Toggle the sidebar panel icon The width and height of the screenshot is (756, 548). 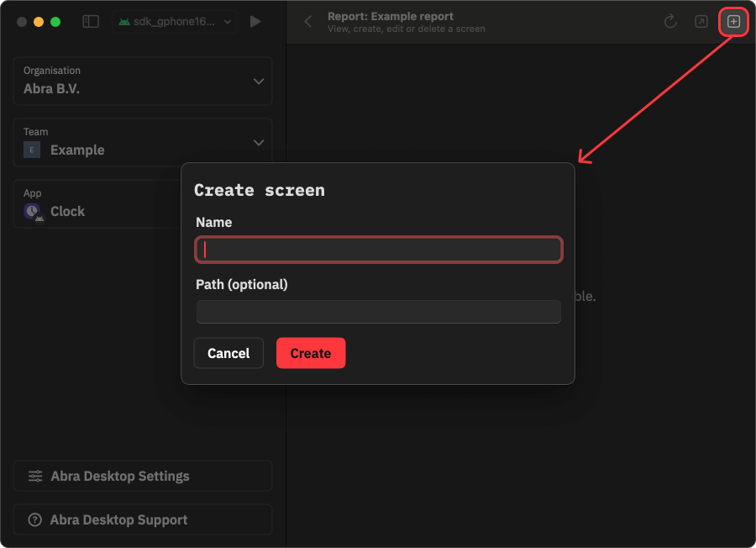click(x=91, y=22)
